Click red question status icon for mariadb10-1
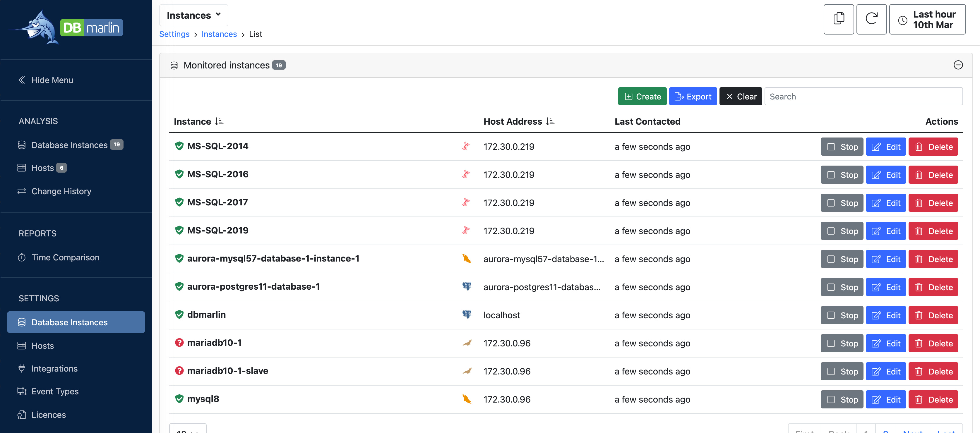The width and height of the screenshot is (980, 433). click(179, 343)
